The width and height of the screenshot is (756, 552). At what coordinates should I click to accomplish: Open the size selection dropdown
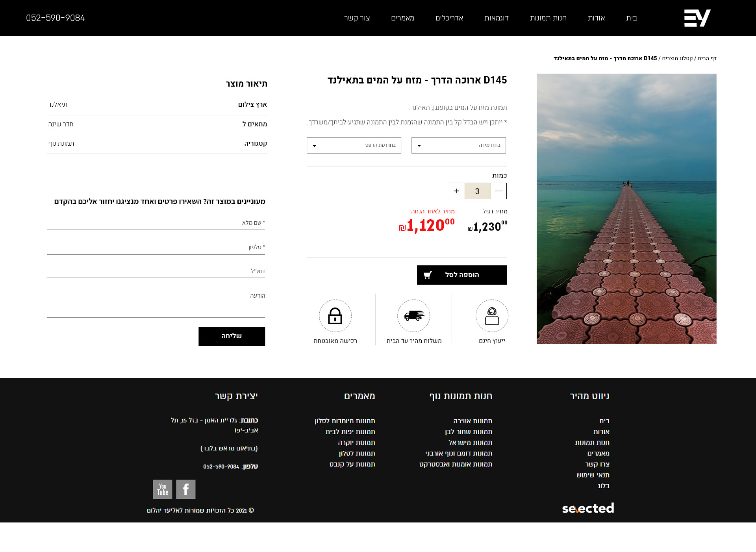[459, 145]
